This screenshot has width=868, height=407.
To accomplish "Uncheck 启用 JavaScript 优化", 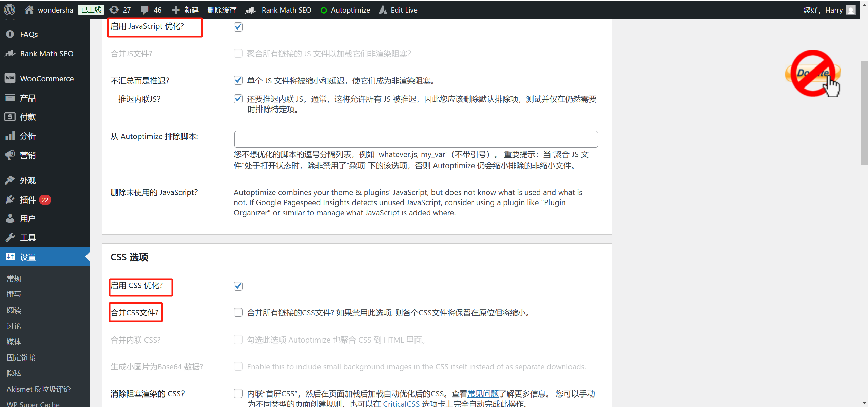I will tap(238, 27).
